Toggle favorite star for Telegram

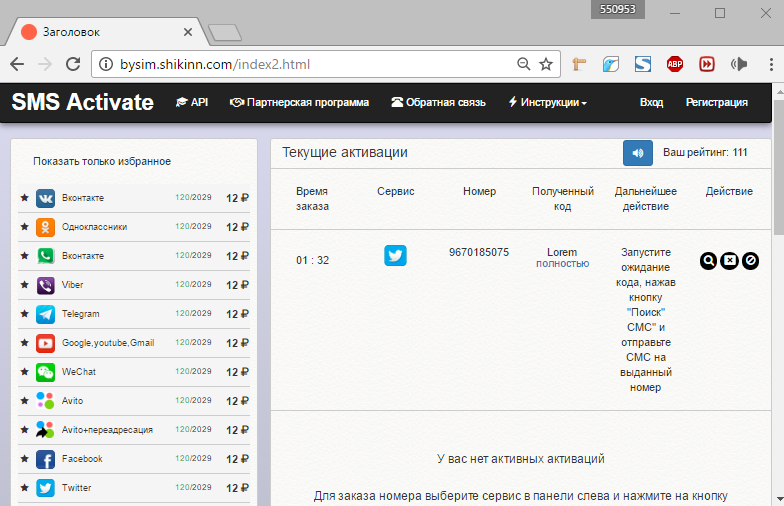click(x=24, y=314)
